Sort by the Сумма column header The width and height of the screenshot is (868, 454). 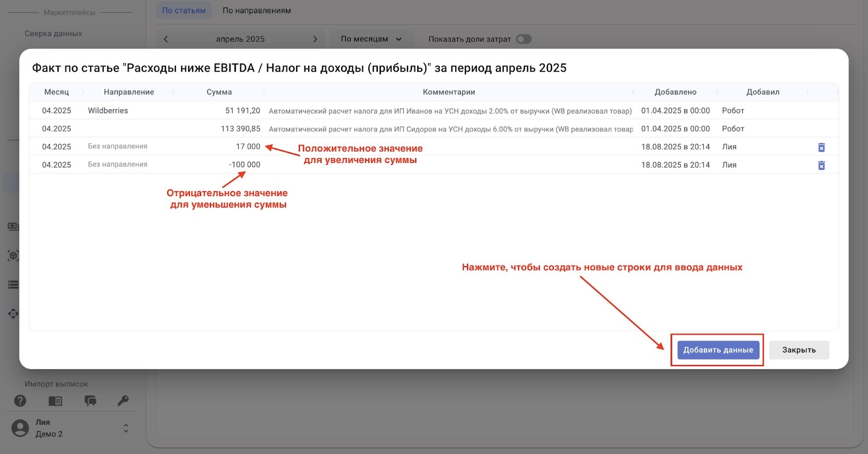(x=219, y=92)
